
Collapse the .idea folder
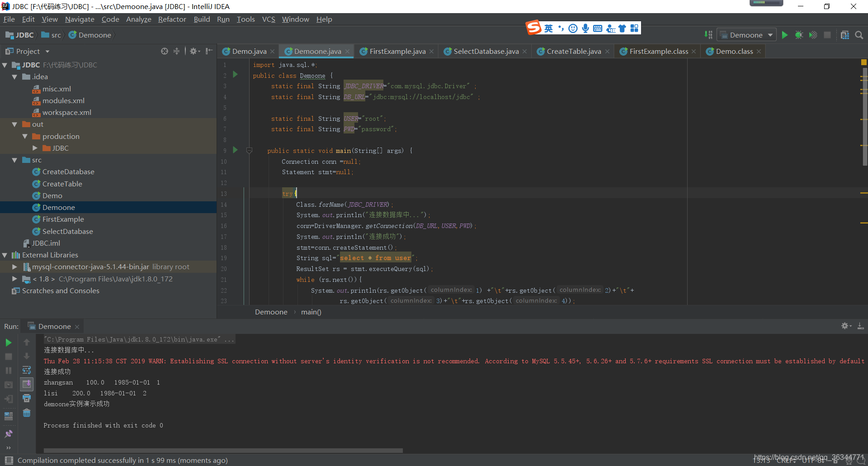tap(15, 77)
